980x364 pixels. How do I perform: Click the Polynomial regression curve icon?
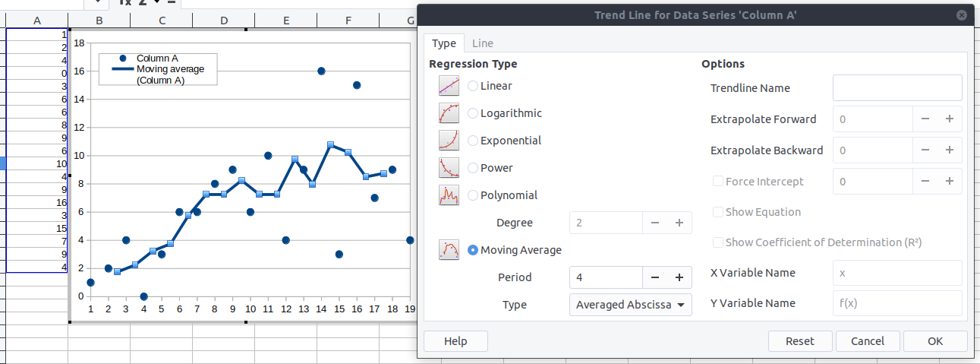(449, 195)
